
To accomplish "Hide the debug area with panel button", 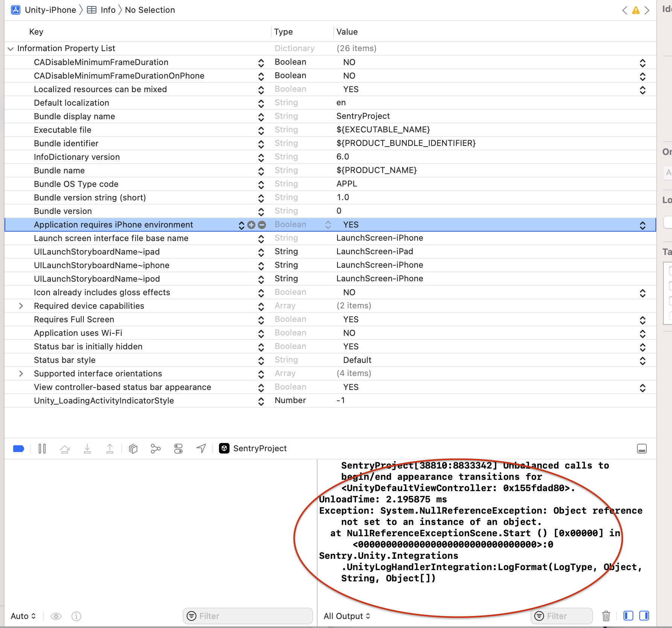I will coord(642,449).
